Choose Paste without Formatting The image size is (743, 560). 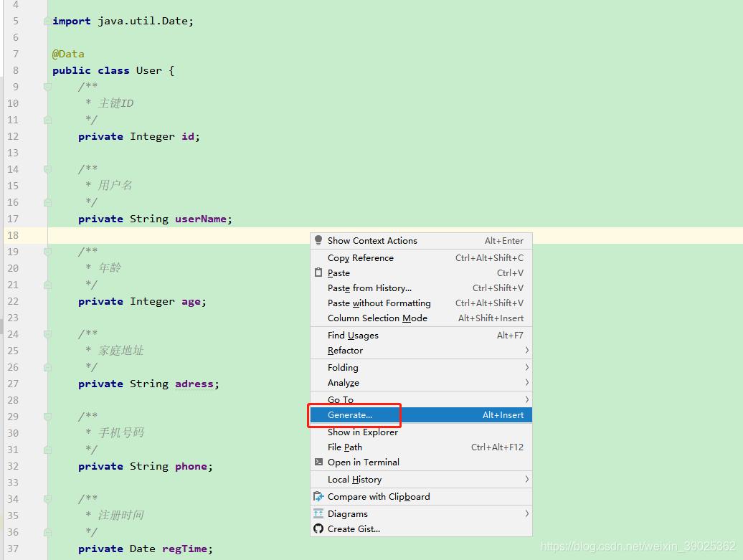pos(379,303)
